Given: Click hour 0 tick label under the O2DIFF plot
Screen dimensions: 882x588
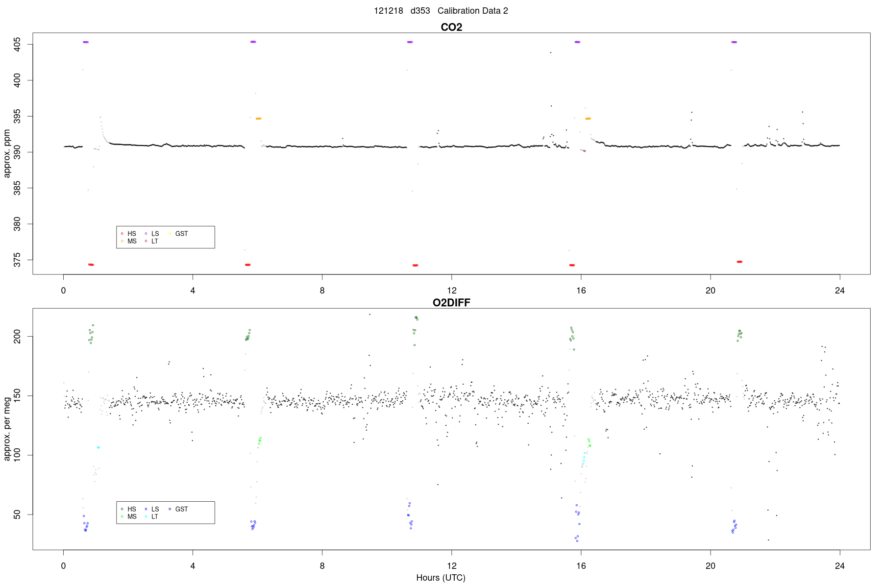Looking at the screenshot, I should (x=63, y=566).
